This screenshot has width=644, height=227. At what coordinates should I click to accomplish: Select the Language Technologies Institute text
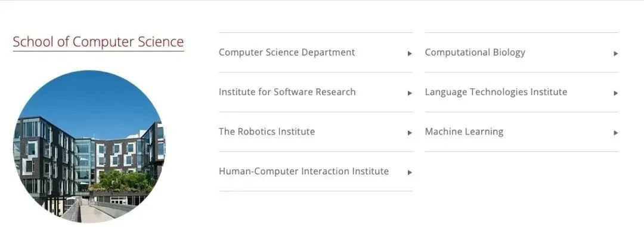pyautogui.click(x=496, y=92)
